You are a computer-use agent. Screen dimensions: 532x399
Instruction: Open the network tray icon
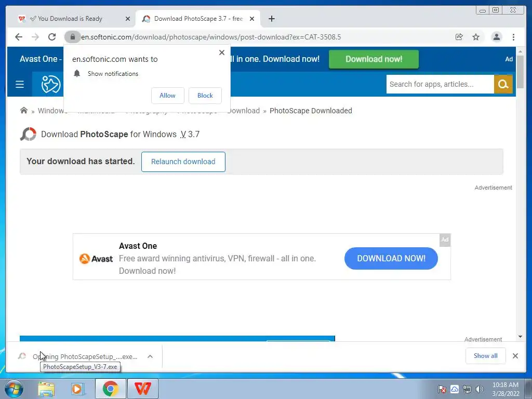click(467, 389)
